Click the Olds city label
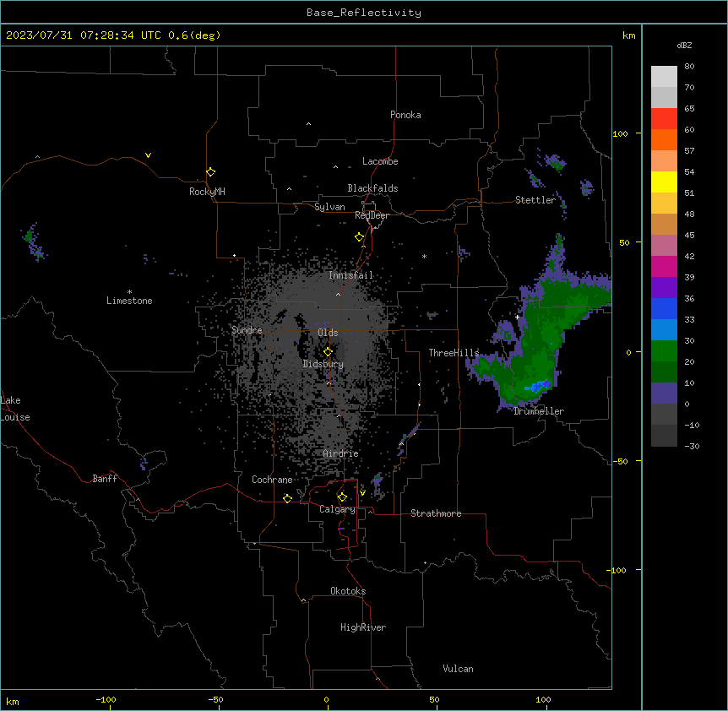 328,333
